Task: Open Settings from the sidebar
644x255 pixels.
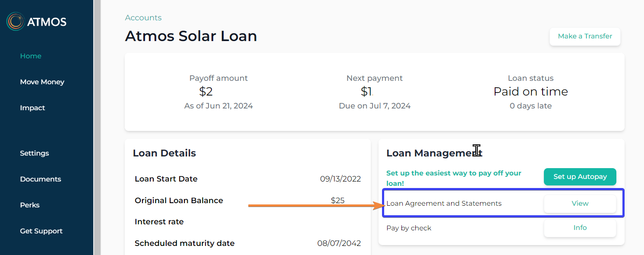Action: point(34,153)
